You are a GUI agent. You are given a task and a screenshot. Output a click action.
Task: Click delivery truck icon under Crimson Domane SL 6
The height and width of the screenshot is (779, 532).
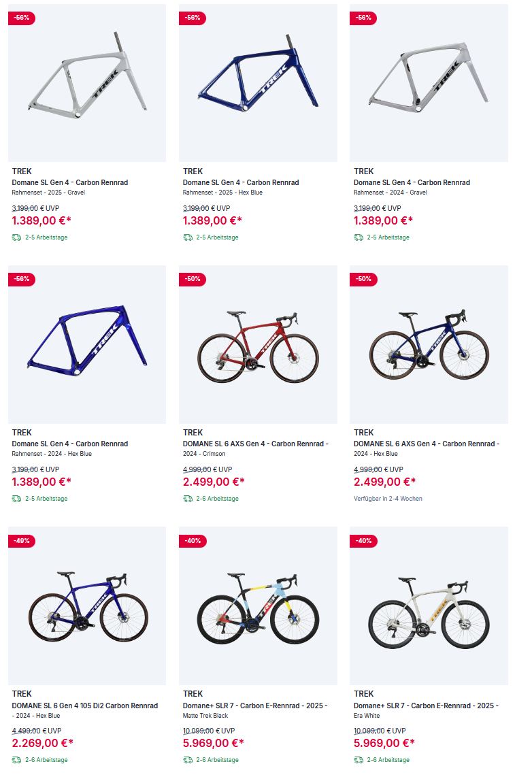coord(187,499)
